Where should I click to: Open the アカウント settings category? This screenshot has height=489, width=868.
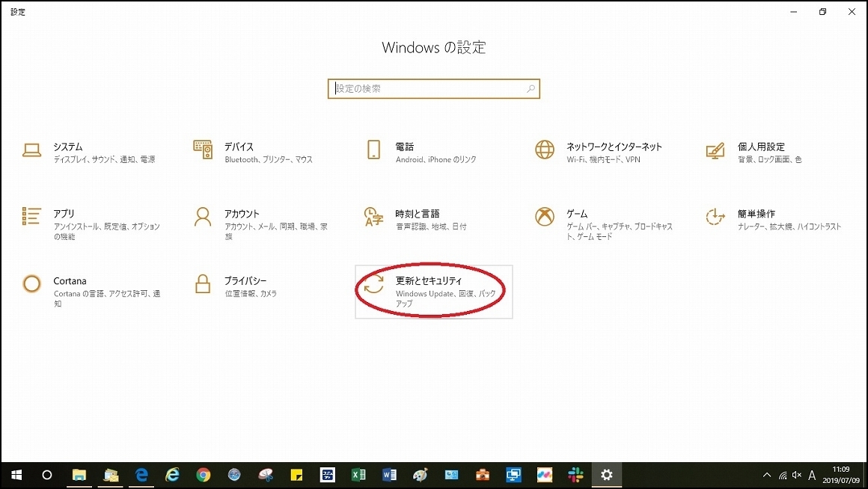click(x=260, y=224)
